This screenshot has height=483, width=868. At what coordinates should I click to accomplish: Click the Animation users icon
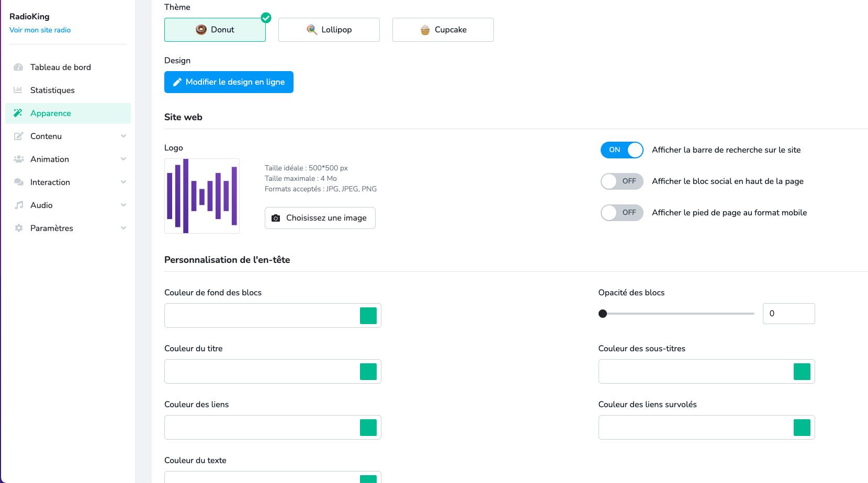18,159
